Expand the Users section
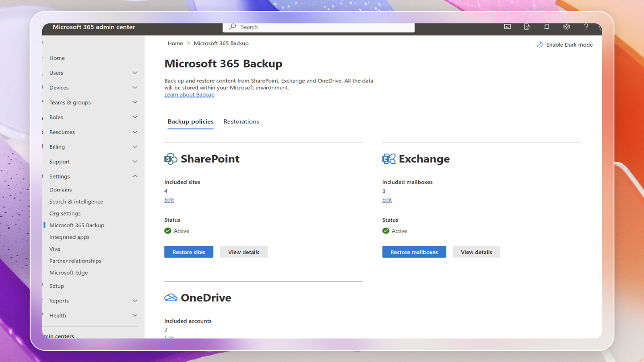 click(x=135, y=73)
